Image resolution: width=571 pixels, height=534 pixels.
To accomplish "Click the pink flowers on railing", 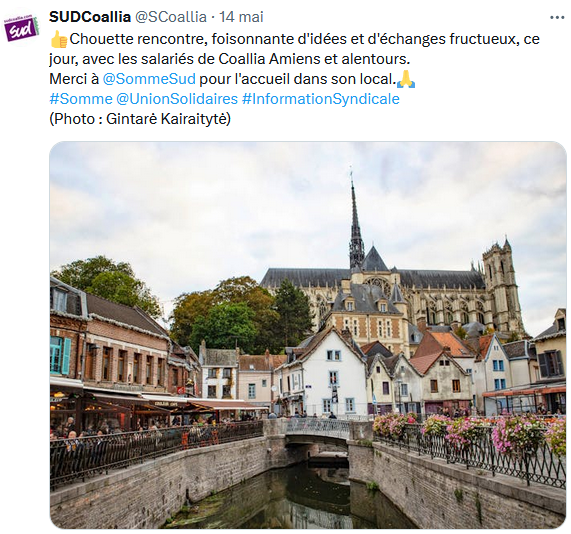I will pos(470,432).
